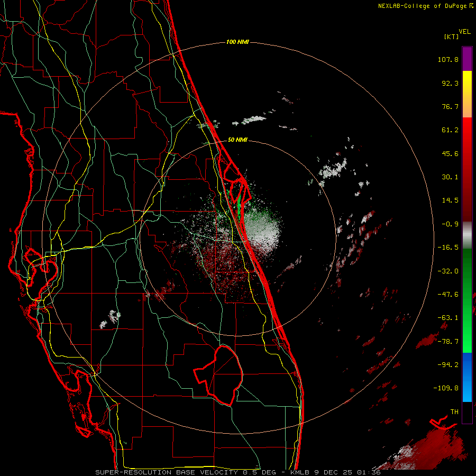This screenshot has width=476, height=476.
Task: Click the TH label on the legend
Action: (x=454, y=412)
